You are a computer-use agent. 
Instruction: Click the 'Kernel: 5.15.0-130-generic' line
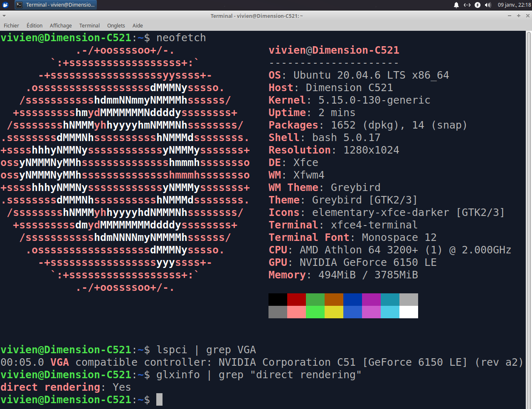(x=349, y=100)
